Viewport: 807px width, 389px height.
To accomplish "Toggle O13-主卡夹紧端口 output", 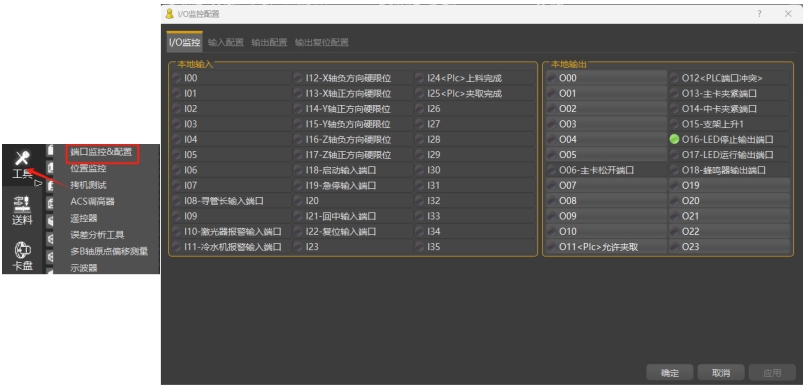I will (x=729, y=94).
